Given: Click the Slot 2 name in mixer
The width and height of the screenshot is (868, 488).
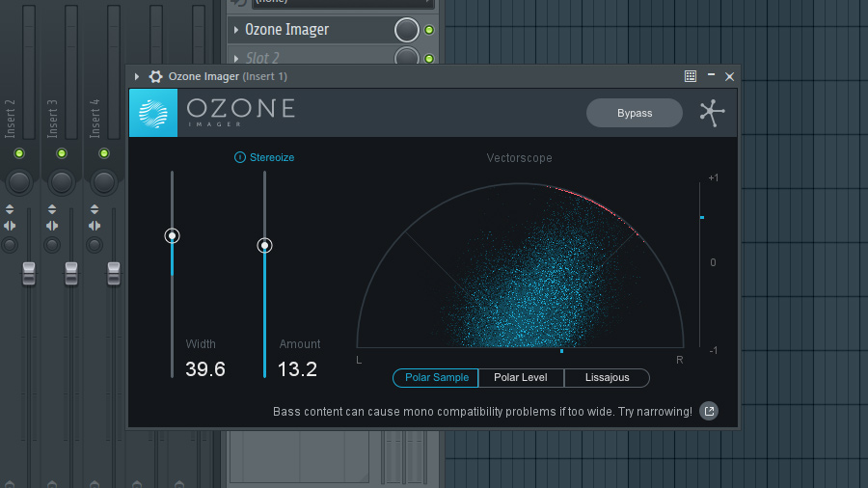Looking at the screenshot, I should [x=262, y=58].
